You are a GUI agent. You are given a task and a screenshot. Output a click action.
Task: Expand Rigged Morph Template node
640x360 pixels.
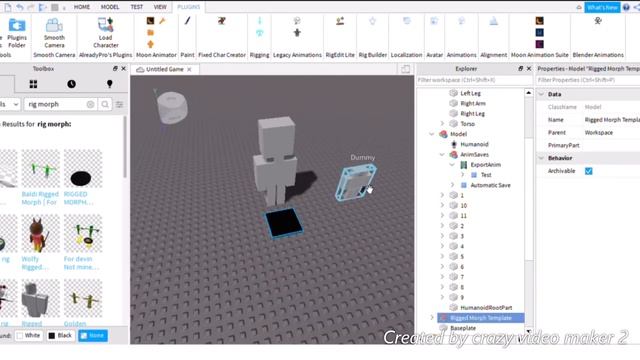pos(432,318)
